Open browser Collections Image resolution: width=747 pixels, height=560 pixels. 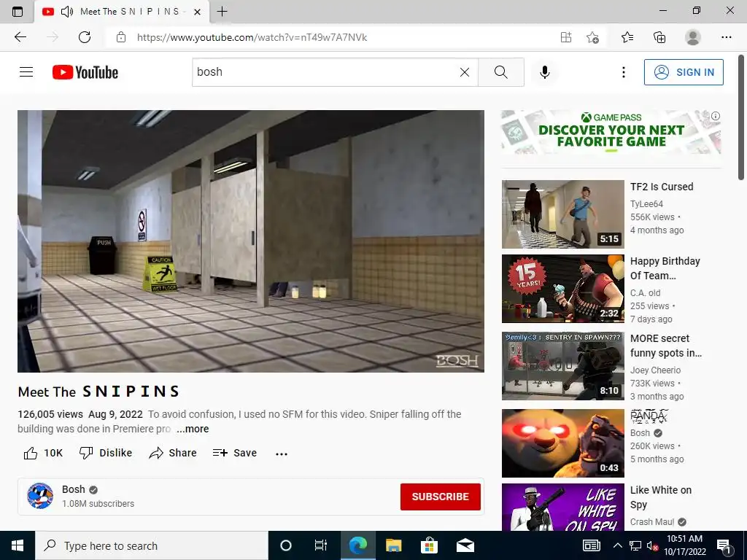(x=659, y=37)
